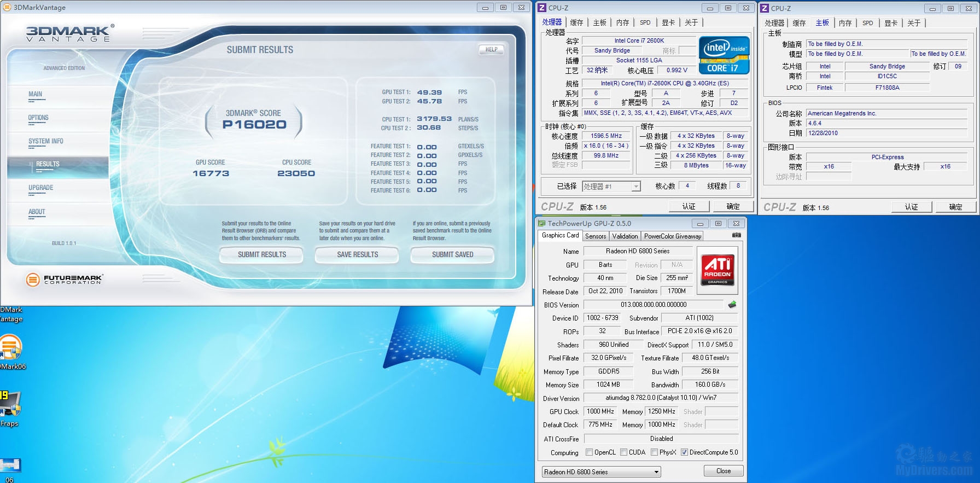
Task: Click the first CPU-Z window title icon
Action: pyautogui.click(x=542, y=8)
